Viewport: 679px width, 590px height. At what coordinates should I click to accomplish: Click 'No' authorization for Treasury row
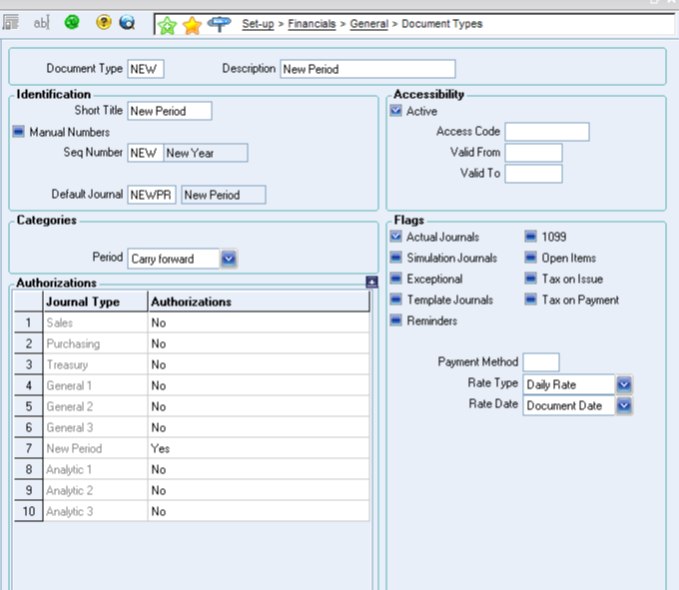point(259,365)
